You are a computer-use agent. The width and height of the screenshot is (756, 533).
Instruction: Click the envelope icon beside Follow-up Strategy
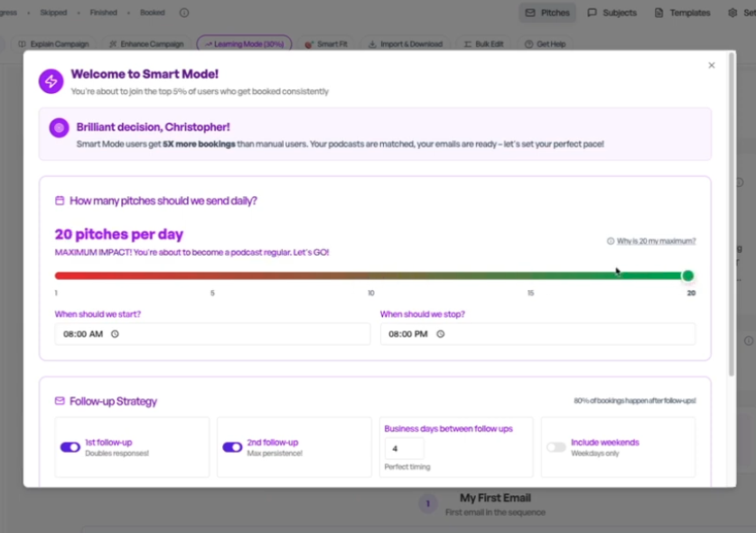(60, 401)
